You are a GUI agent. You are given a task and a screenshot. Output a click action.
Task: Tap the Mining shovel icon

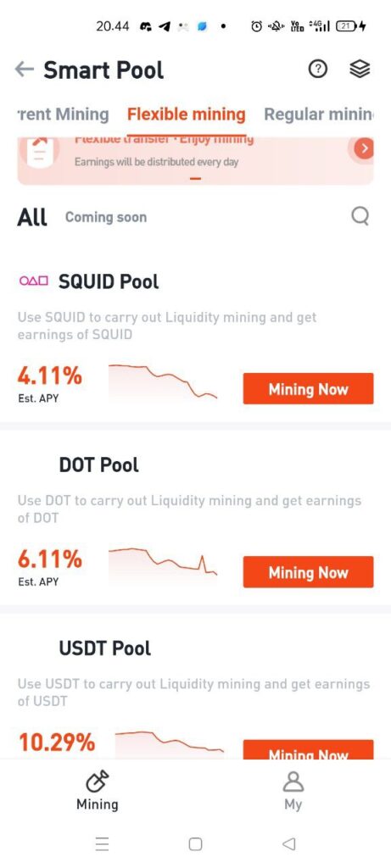[x=97, y=782]
